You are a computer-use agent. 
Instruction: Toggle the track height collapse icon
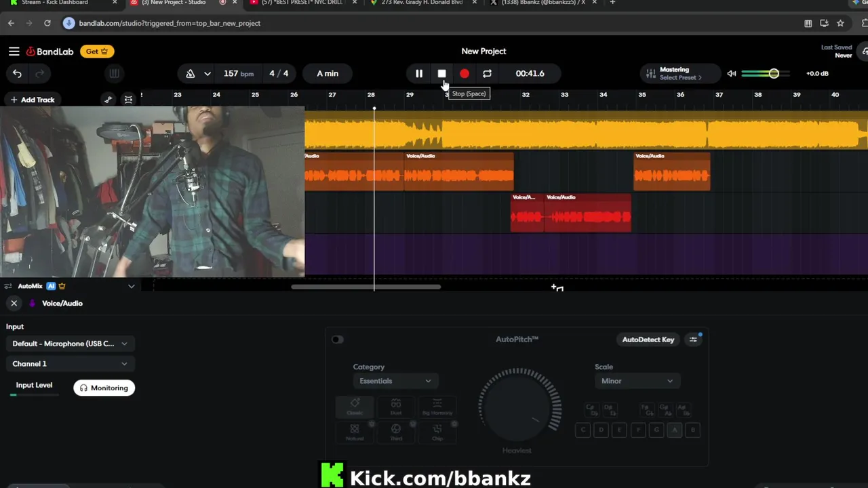point(128,100)
